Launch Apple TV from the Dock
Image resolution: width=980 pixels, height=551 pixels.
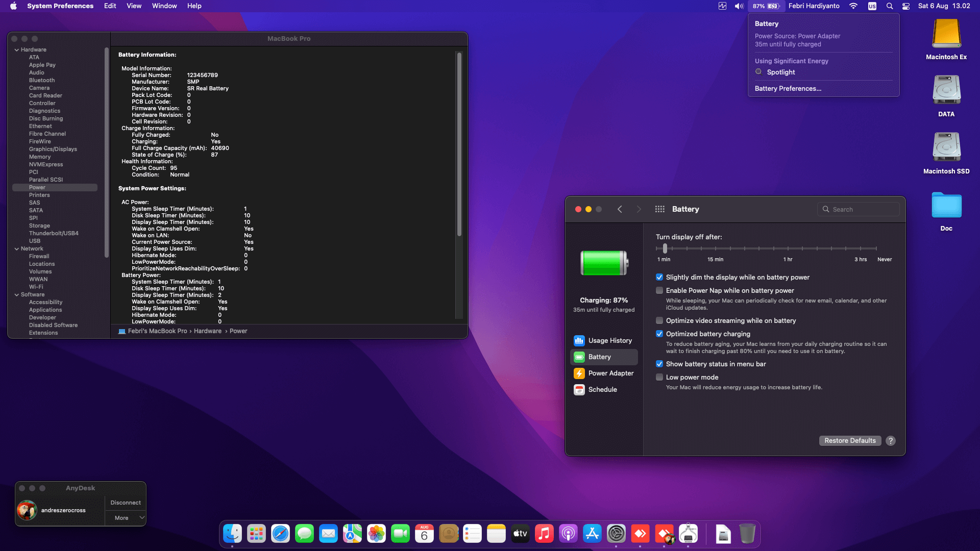click(520, 534)
